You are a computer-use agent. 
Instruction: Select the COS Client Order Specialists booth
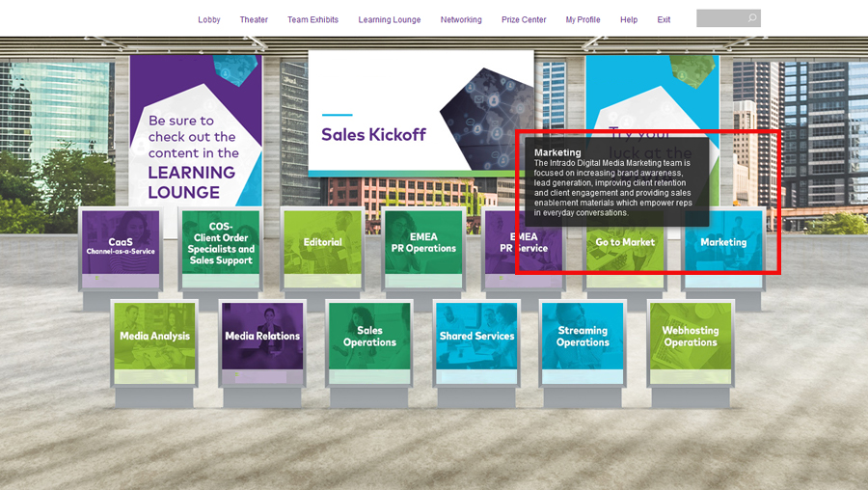point(221,243)
